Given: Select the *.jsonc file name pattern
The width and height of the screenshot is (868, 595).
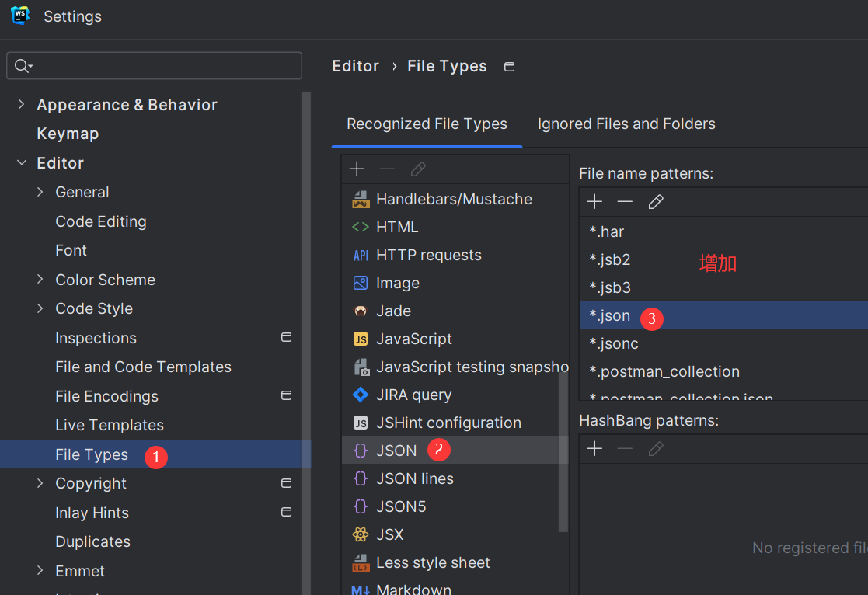Looking at the screenshot, I should click(613, 343).
